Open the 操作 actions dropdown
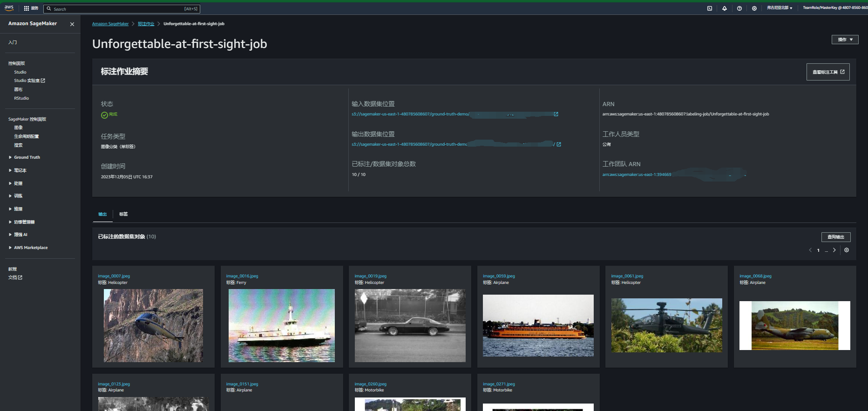Screen dimensions: 868x411 tap(845, 40)
